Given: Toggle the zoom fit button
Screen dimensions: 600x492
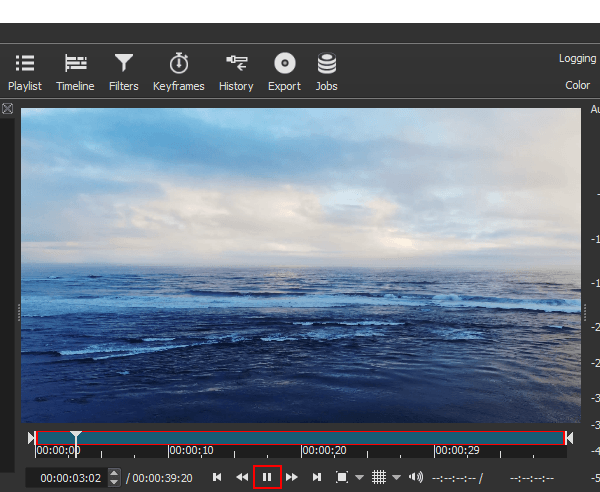Looking at the screenshot, I should tap(342, 477).
